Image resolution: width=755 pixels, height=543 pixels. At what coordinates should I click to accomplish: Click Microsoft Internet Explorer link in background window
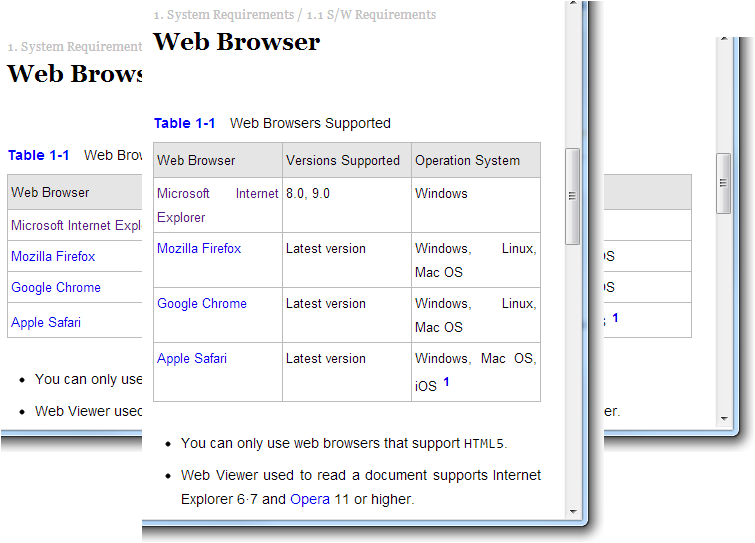coord(76,225)
